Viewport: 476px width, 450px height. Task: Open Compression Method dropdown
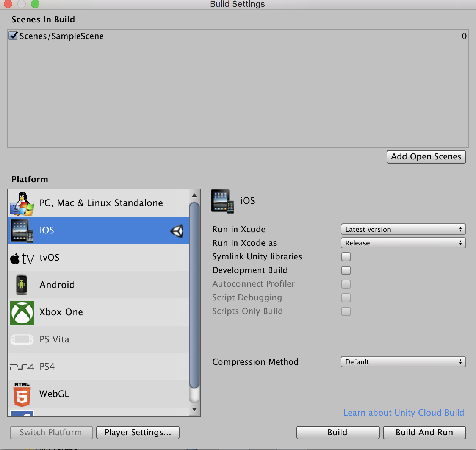403,362
